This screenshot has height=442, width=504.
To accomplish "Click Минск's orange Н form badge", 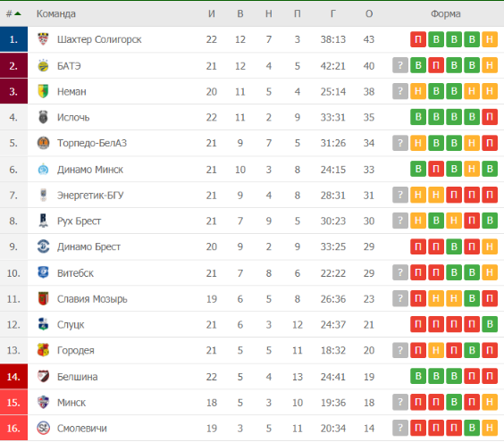I will pos(490,402).
